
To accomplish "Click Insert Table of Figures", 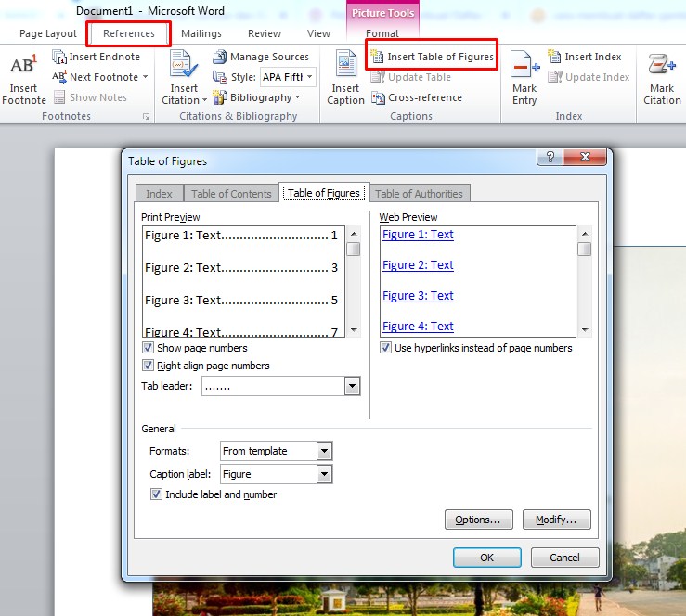I will [432, 57].
